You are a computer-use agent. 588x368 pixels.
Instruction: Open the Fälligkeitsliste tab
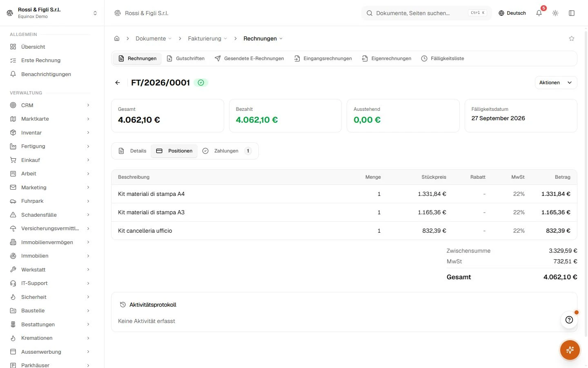[x=443, y=58]
